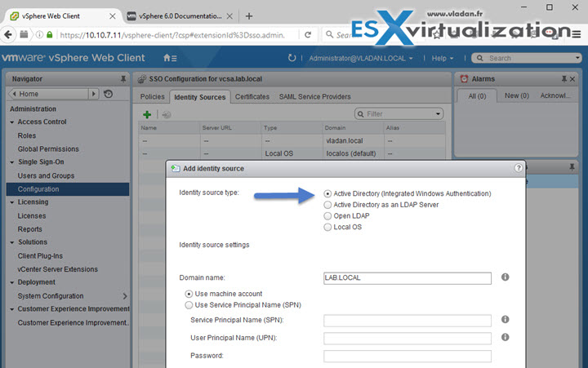This screenshot has height=368, width=588.
Task: Pin the Alarms panel
Action: tap(564, 79)
